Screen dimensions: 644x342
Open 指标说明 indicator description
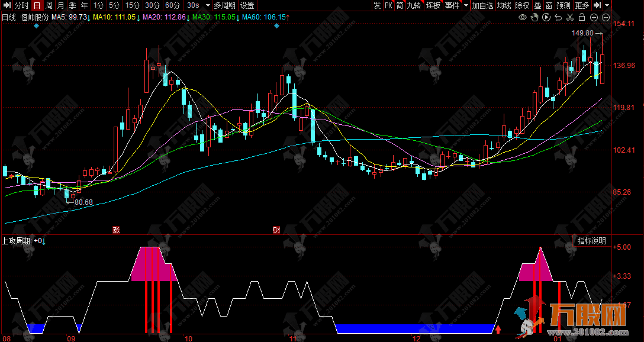click(591, 241)
